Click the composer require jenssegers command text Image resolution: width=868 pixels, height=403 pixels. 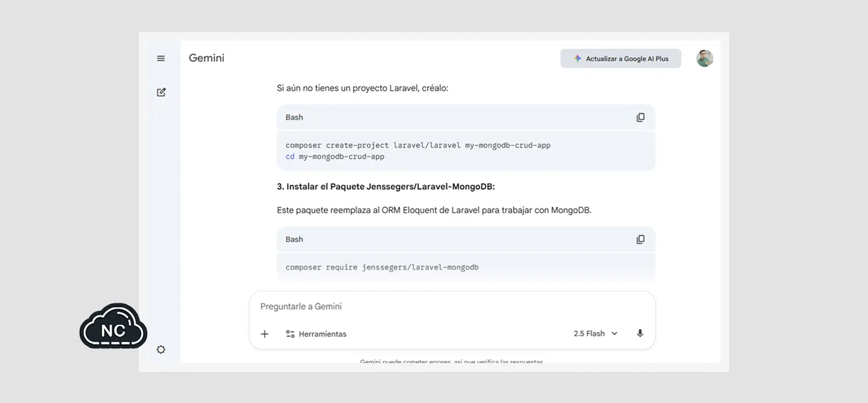point(382,268)
